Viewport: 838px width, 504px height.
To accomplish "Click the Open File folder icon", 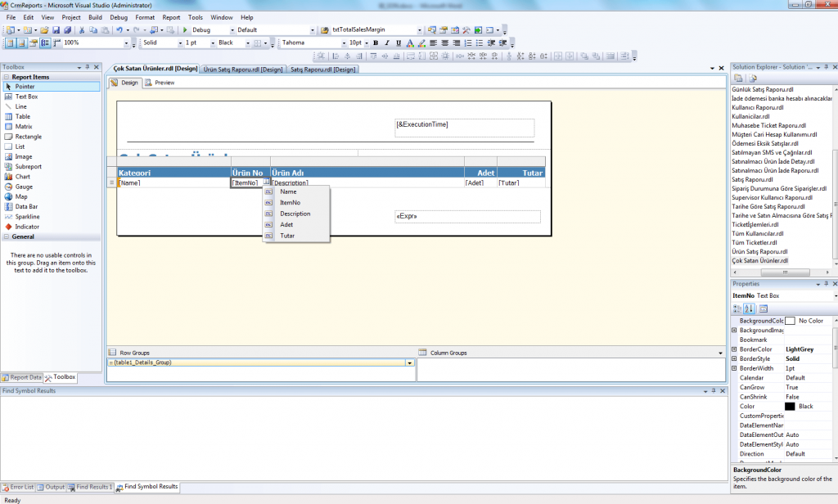I will (44, 30).
